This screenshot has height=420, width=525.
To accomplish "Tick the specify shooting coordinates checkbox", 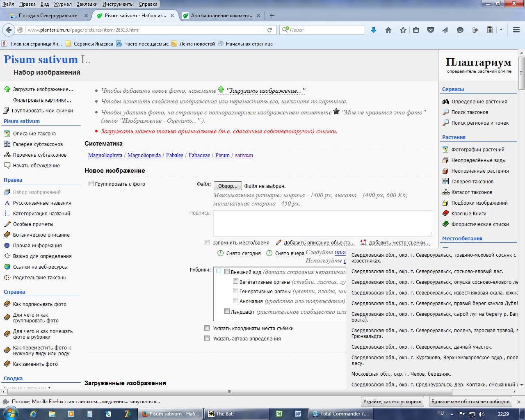I will click(x=207, y=328).
